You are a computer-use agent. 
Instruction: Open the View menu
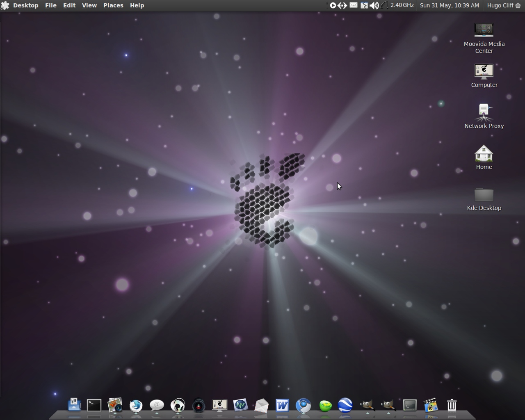pyautogui.click(x=89, y=5)
